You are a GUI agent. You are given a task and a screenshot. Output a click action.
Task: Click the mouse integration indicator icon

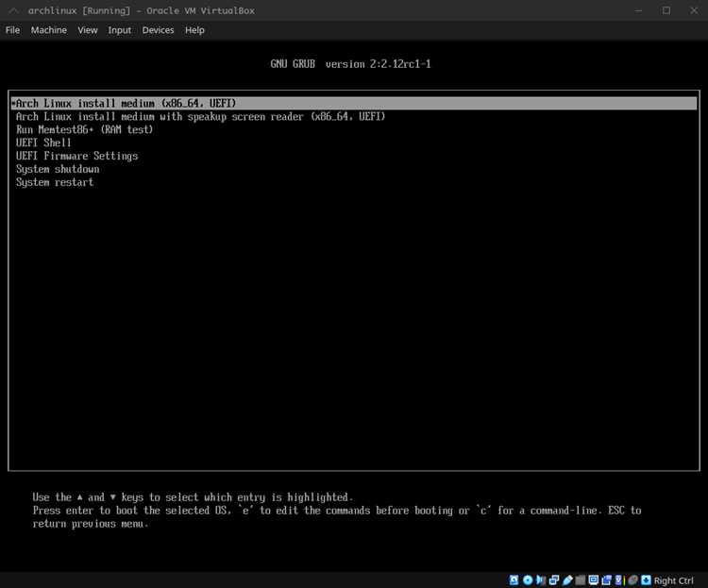[x=633, y=580]
